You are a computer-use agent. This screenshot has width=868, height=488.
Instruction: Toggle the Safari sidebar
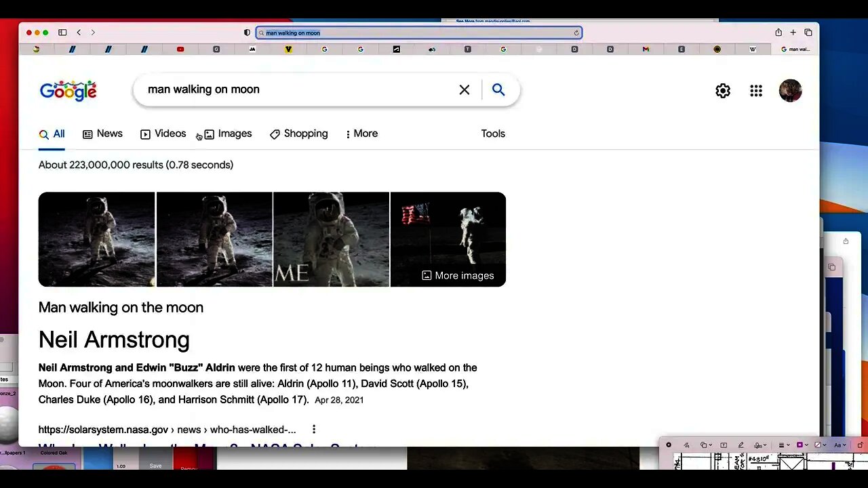[62, 33]
